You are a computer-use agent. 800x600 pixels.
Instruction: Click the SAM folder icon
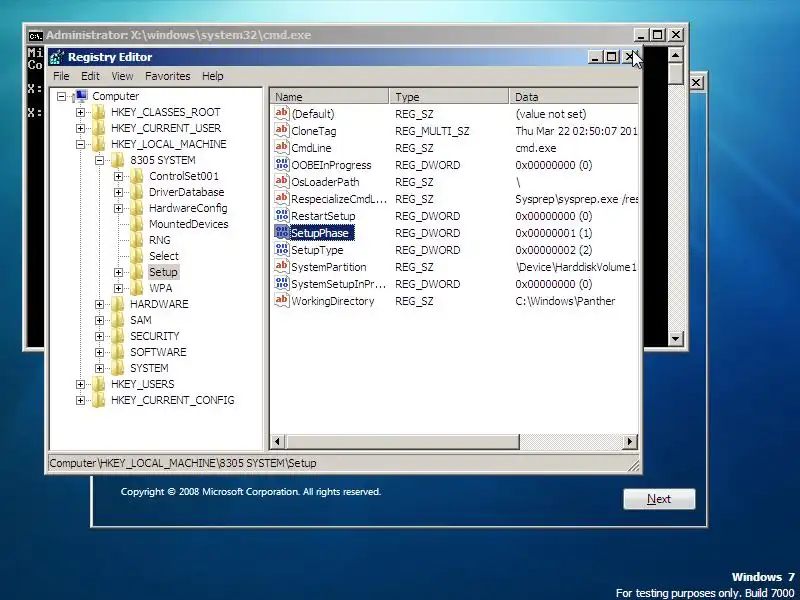click(118, 320)
